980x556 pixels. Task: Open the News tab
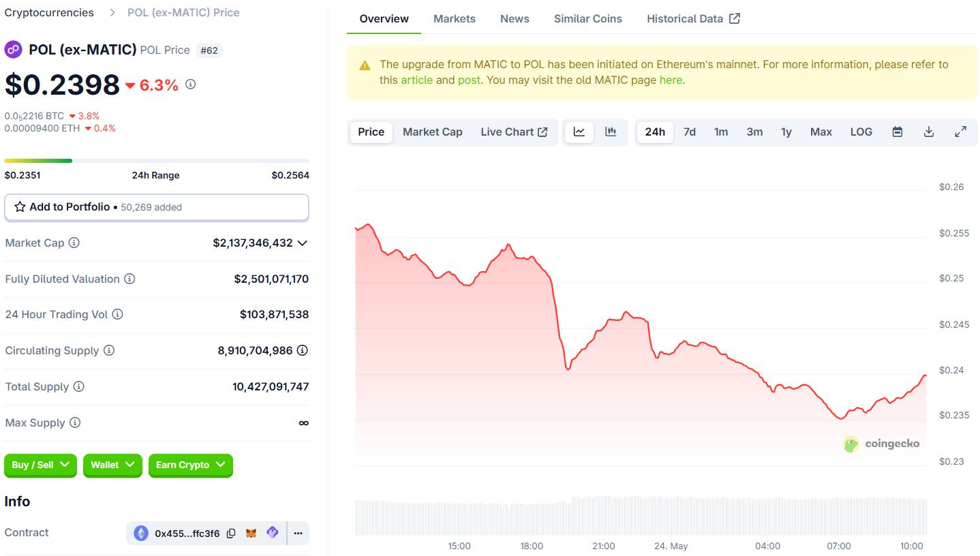515,18
